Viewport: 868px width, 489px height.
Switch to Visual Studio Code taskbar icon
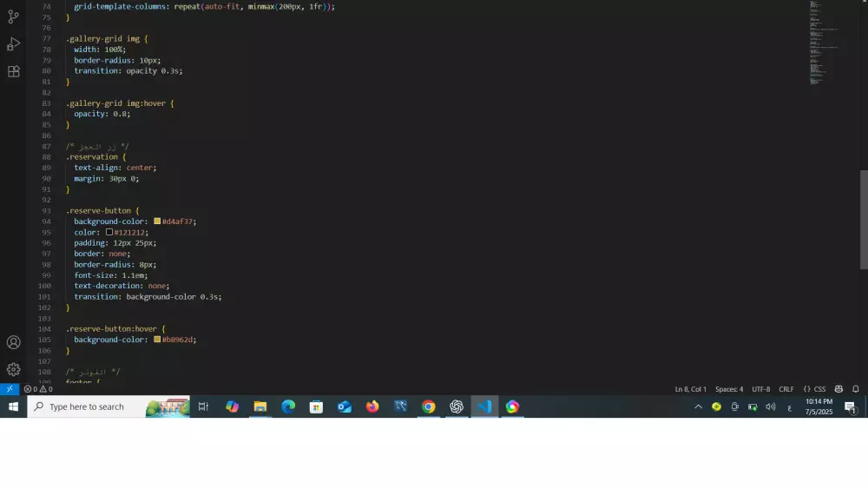pos(484,406)
